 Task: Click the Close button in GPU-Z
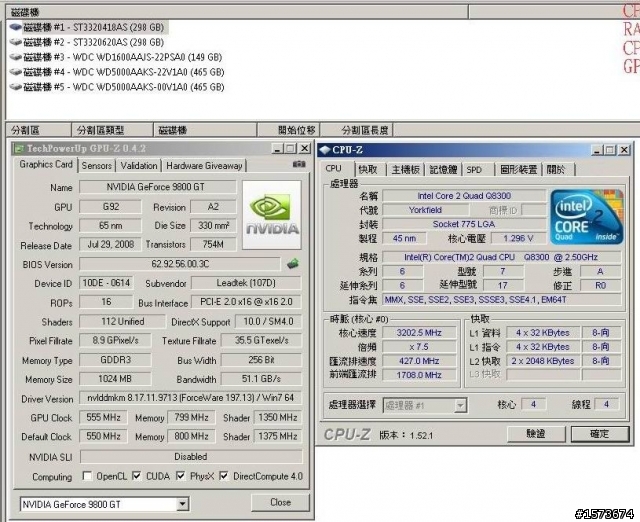pyautogui.click(x=280, y=502)
